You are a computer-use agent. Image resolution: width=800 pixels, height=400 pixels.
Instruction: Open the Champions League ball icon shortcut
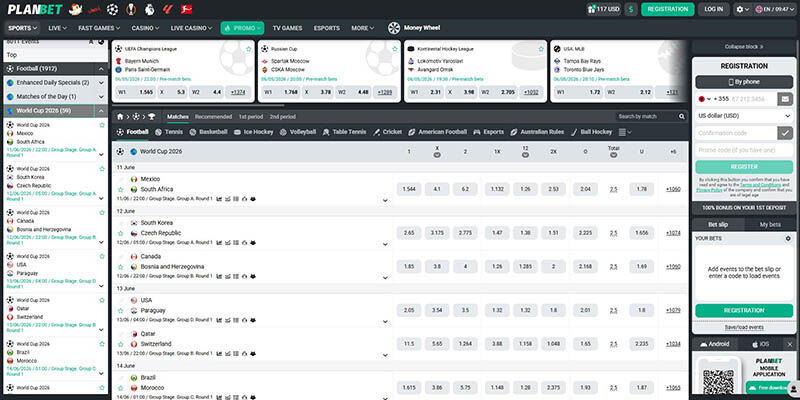pos(112,9)
